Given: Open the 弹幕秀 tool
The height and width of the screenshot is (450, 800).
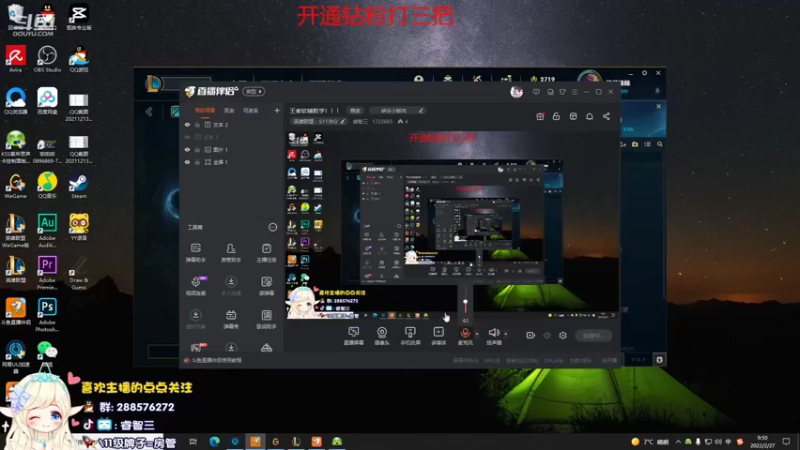Looking at the screenshot, I should coord(231,319).
